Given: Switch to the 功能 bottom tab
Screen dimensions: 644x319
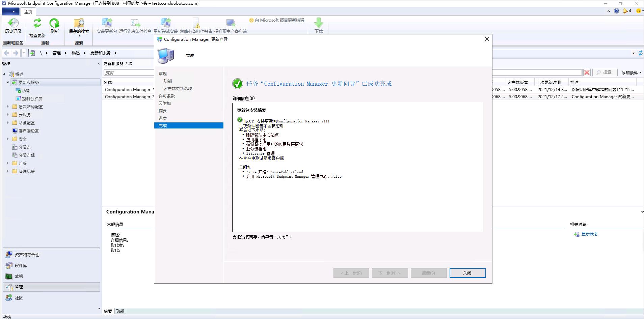Looking at the screenshot, I should [120, 311].
